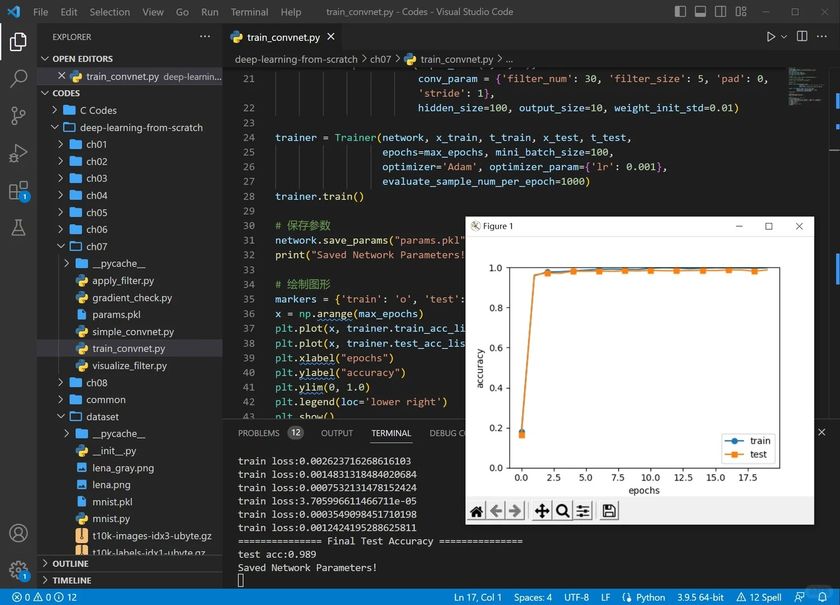Switch to the PROBLEMS panel tab
This screenshot has height=605, width=840.
coord(258,433)
